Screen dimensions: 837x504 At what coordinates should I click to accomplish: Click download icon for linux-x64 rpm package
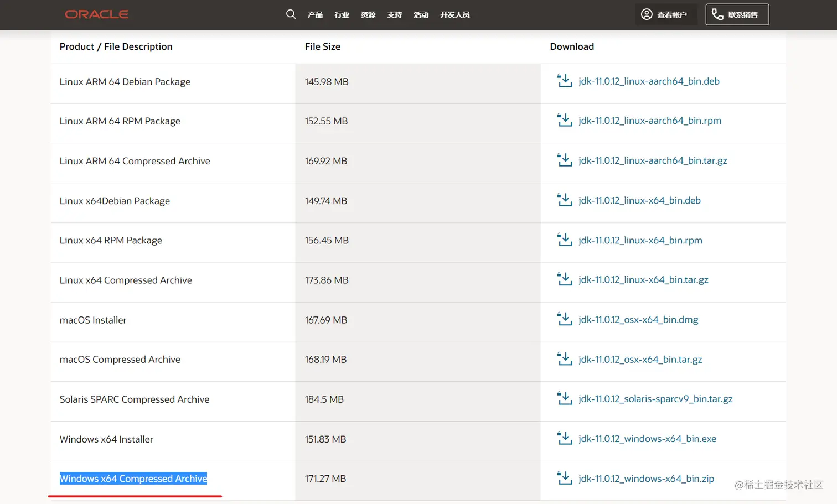pos(564,240)
